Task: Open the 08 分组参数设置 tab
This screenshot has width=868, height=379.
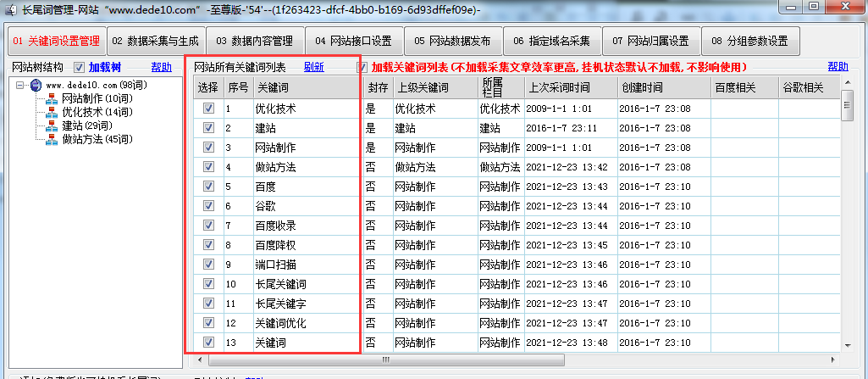Action: click(x=750, y=41)
